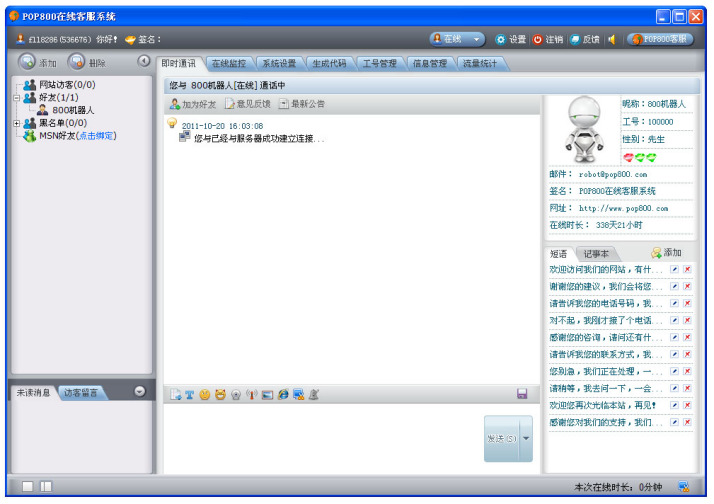Collapse the left contact panel with the arrow
The height and width of the screenshot is (504, 714).
click(x=144, y=61)
